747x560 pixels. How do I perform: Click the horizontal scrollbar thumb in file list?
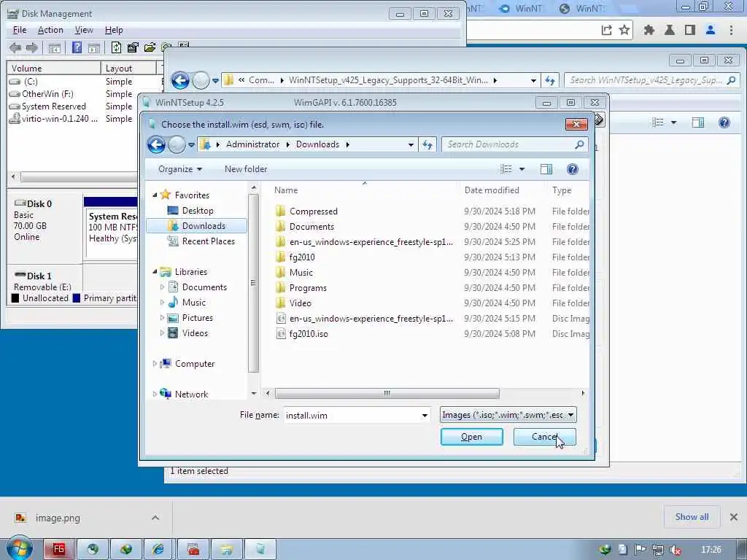tap(387, 393)
